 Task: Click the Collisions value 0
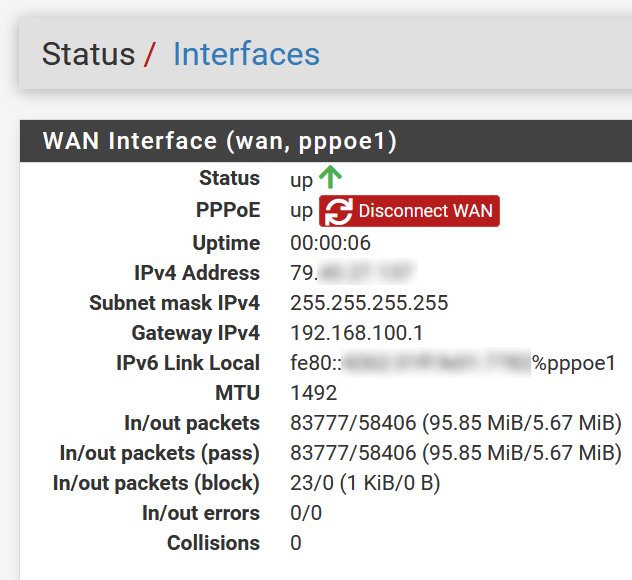point(296,543)
